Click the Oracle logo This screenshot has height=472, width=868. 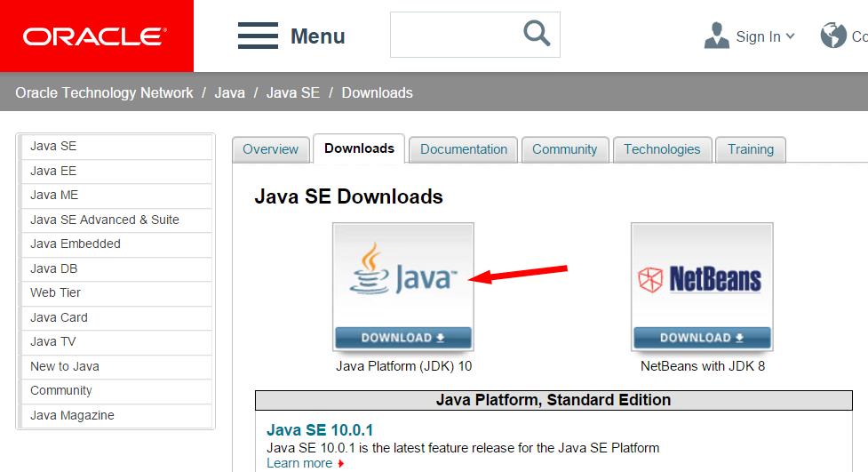[95, 36]
